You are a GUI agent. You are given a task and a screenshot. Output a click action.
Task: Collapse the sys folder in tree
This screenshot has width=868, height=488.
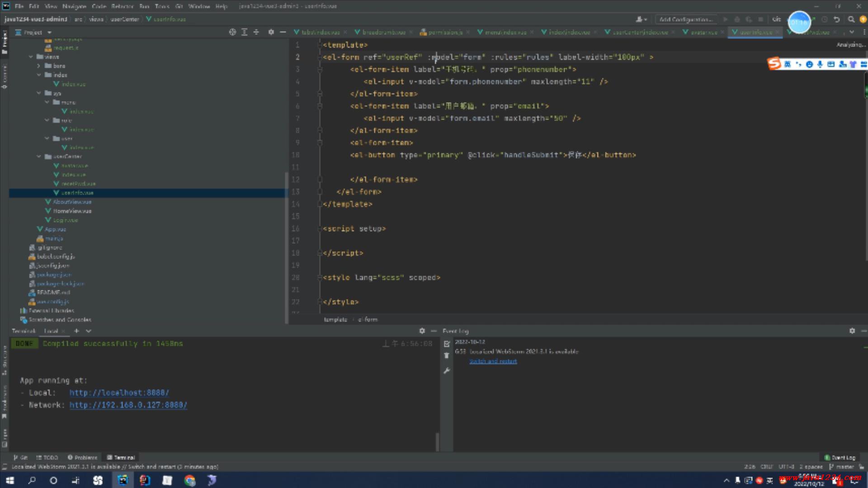coord(39,93)
